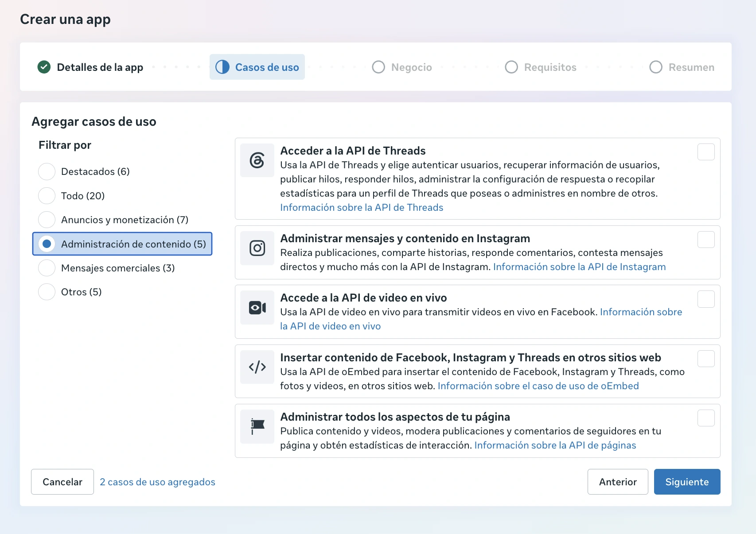Choose the Otros (5) filter

47,292
